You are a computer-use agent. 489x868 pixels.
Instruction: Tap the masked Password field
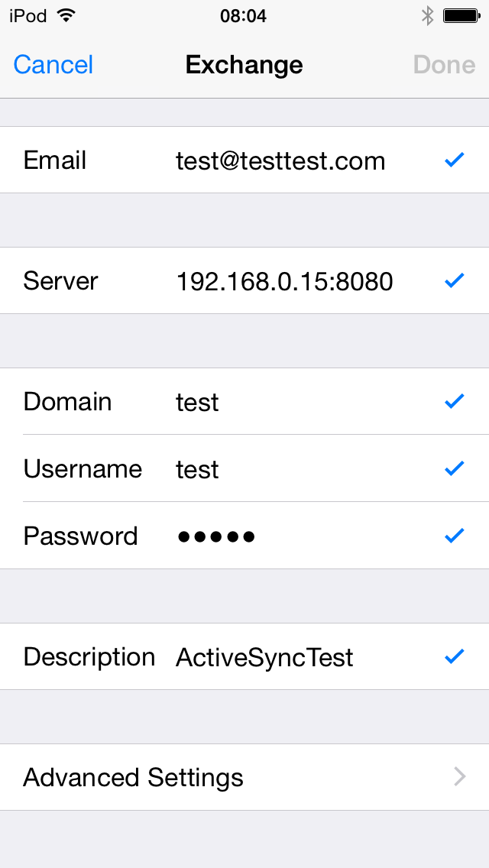[x=216, y=536]
